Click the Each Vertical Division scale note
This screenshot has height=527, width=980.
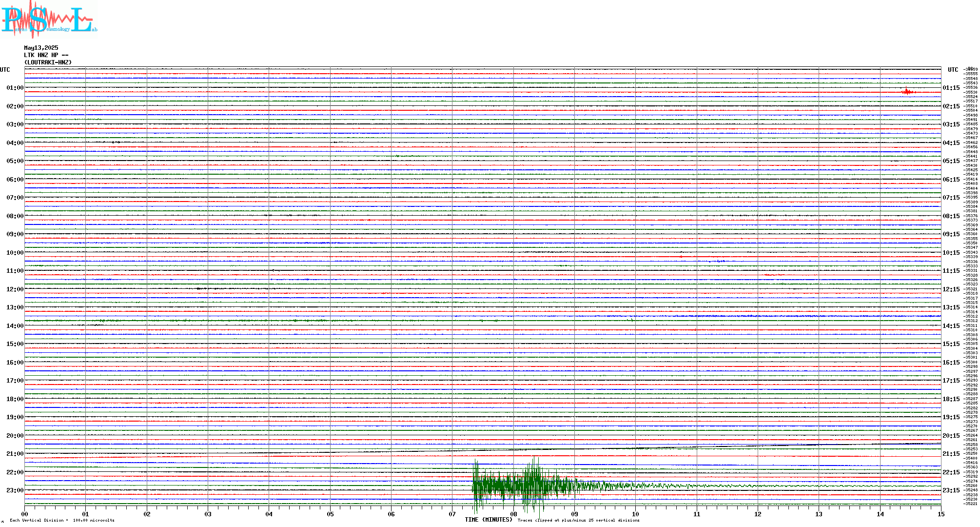[62, 520]
